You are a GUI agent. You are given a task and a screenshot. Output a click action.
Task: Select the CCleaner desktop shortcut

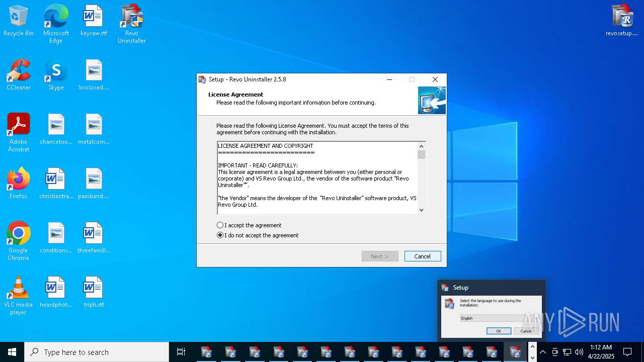point(19,75)
